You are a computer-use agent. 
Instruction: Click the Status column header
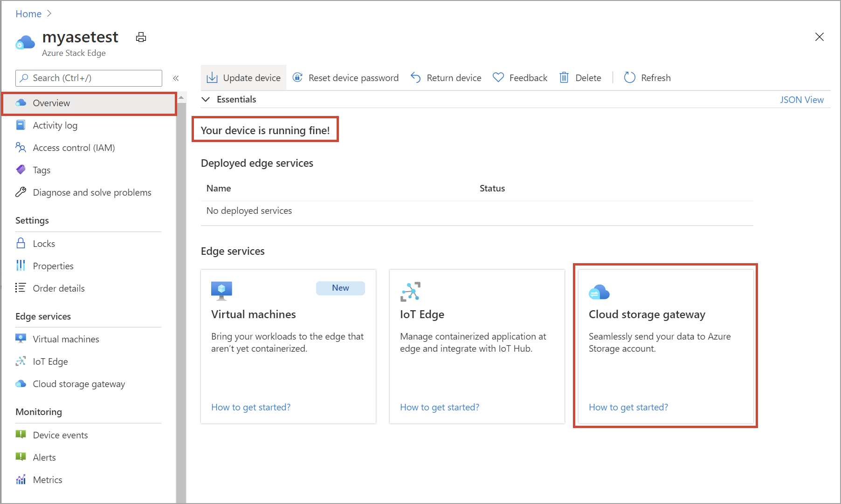(x=492, y=188)
